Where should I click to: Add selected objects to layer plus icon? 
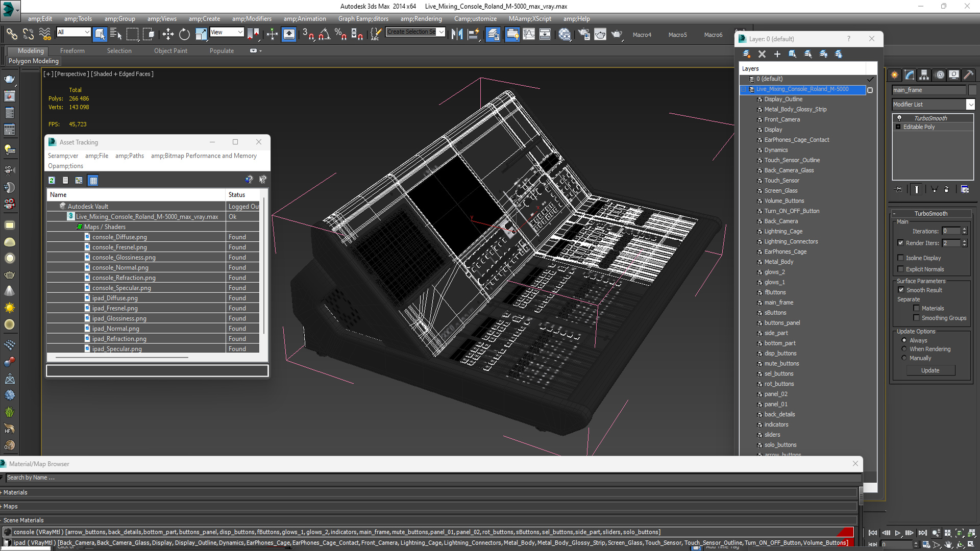pyautogui.click(x=777, y=54)
